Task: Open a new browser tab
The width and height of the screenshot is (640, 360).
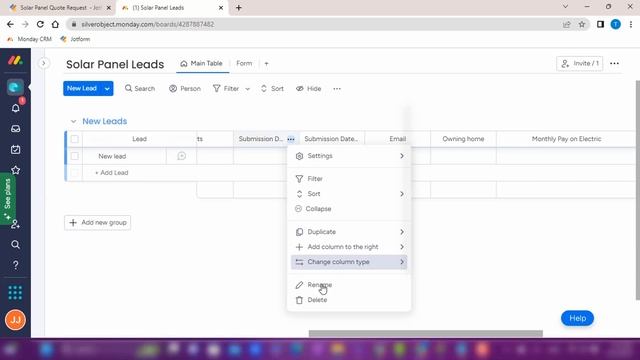Action: coord(239,8)
